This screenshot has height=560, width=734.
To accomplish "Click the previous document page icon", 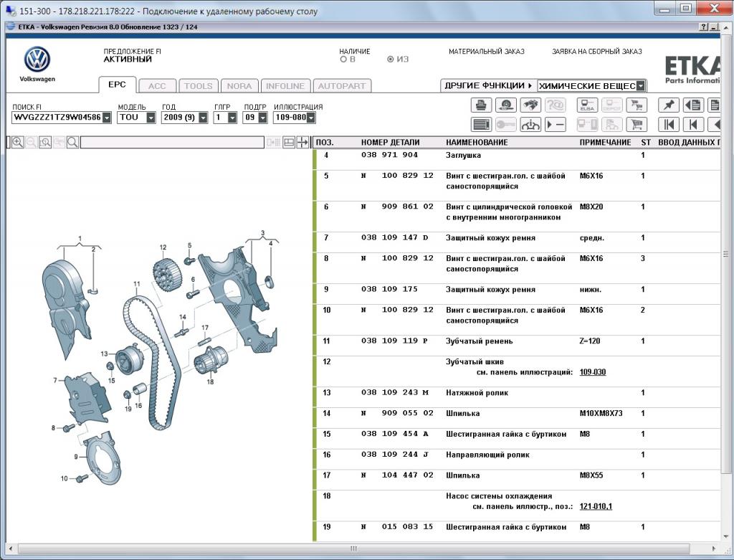I will (693, 105).
